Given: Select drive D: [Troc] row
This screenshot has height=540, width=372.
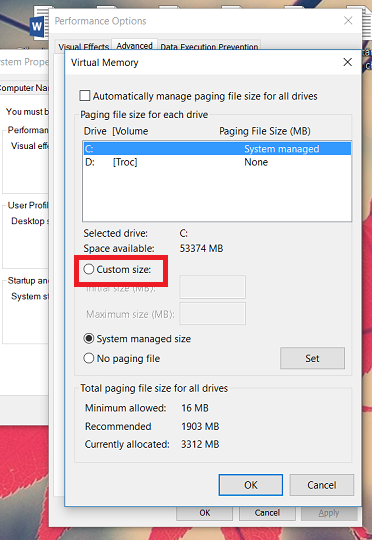Looking at the screenshot, I should [217, 162].
